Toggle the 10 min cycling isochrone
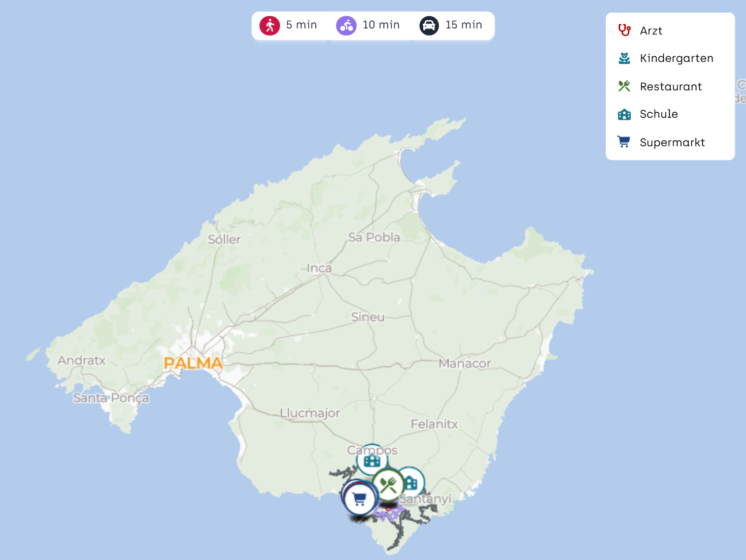746x560 pixels. (x=368, y=25)
